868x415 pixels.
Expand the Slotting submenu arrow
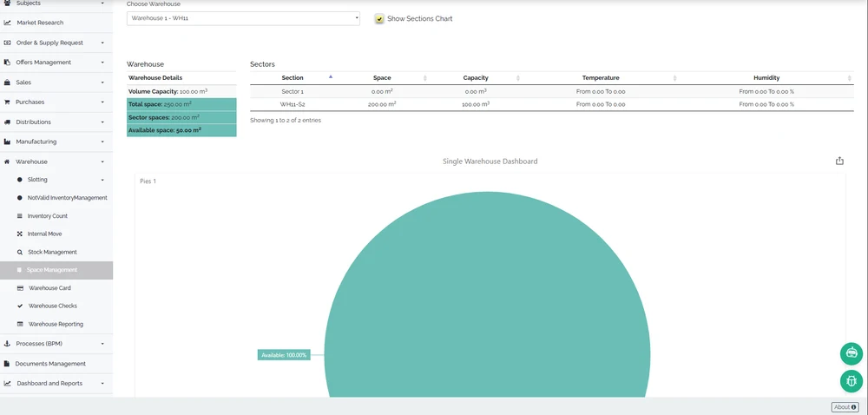click(x=102, y=180)
